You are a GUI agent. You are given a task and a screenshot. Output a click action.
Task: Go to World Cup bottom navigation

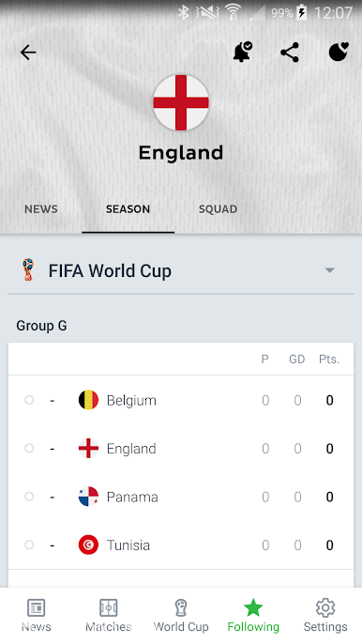tap(181, 615)
